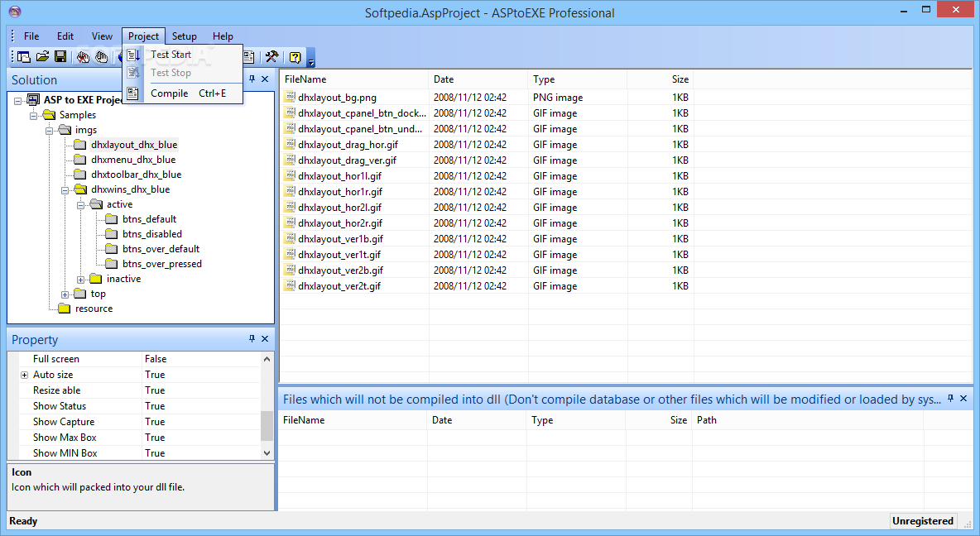Open the toolbar overflow options arrow
The height and width of the screenshot is (536, 980).
[310, 58]
